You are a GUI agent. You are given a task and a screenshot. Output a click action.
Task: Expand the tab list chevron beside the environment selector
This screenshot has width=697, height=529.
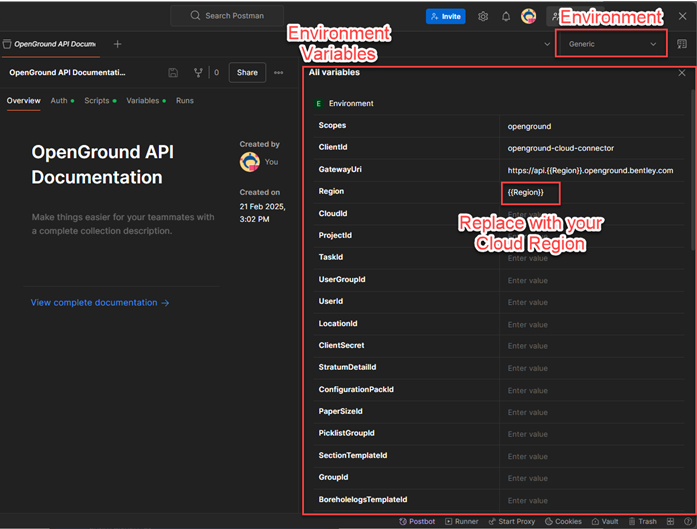(547, 44)
